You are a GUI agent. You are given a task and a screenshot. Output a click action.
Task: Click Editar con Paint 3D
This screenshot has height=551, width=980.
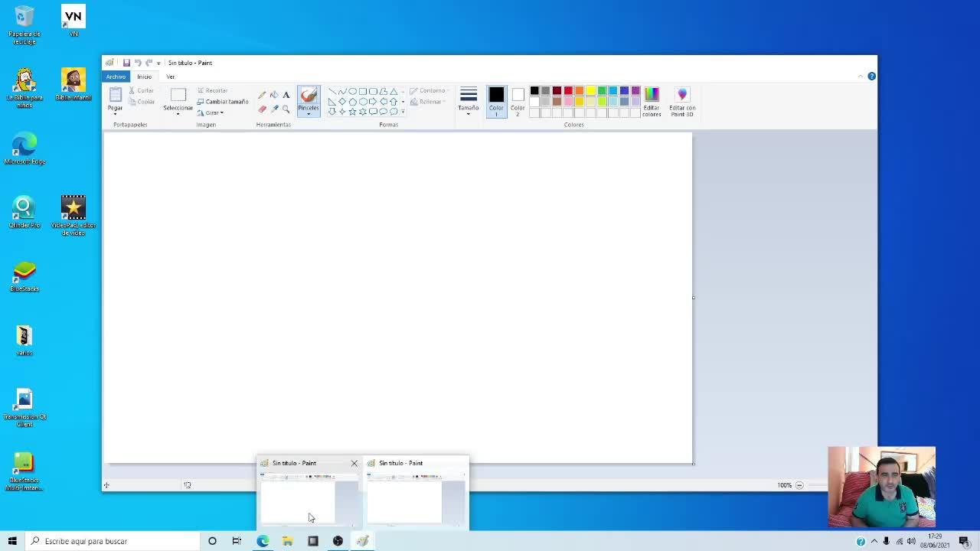(x=682, y=101)
